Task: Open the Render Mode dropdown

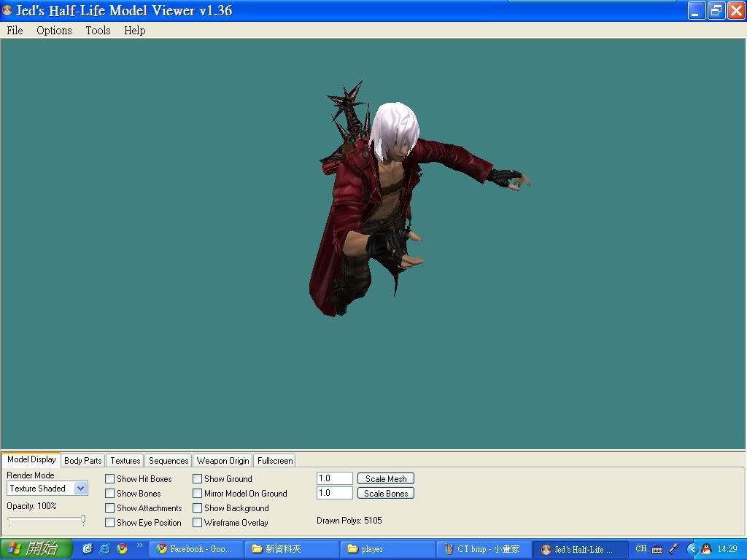Action: click(x=80, y=489)
